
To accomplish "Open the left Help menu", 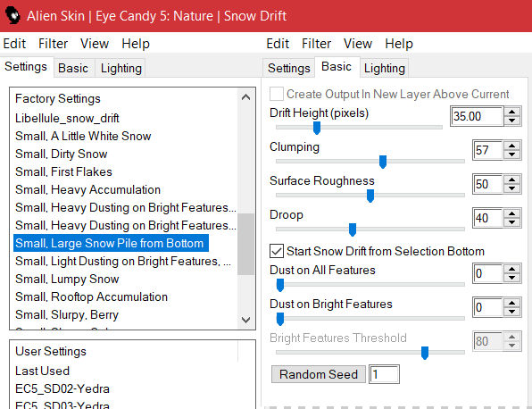I will [x=136, y=44].
